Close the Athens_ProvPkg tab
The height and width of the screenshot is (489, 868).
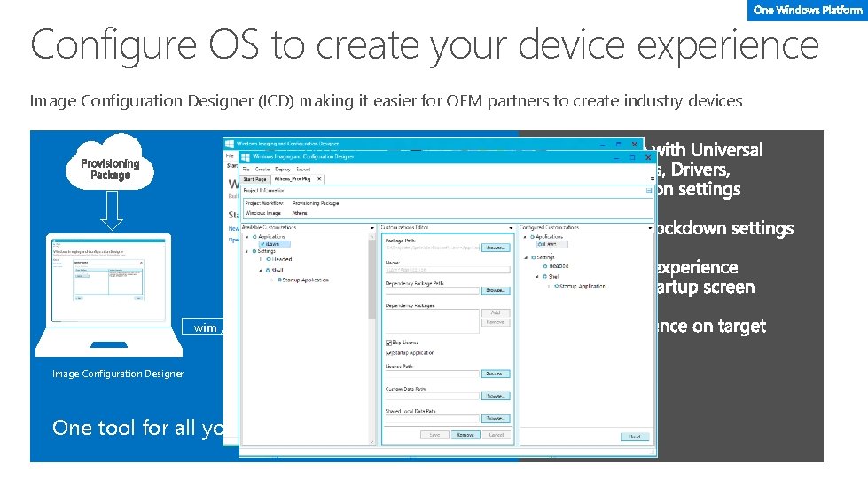pyautogui.click(x=319, y=179)
